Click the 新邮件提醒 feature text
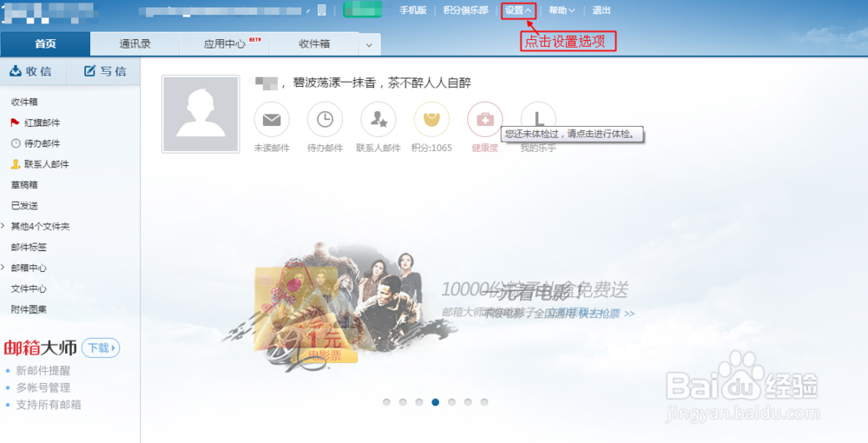This screenshot has height=443, width=868. (43, 370)
